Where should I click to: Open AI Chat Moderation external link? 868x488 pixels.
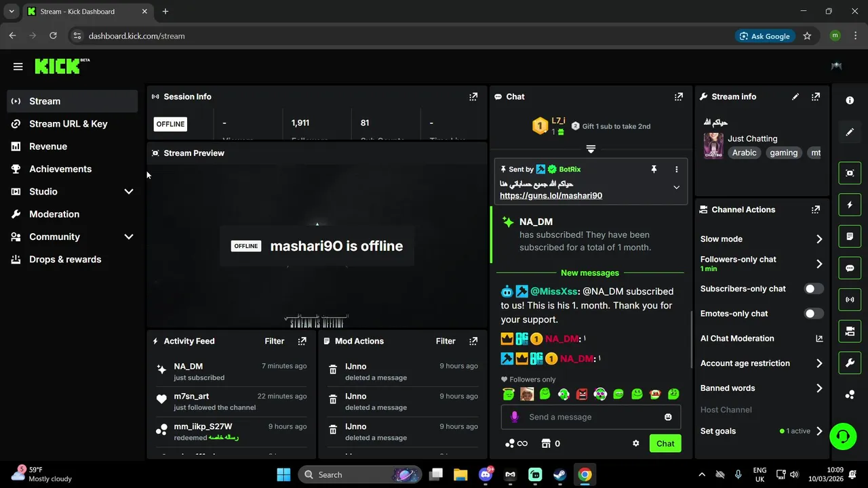818,338
